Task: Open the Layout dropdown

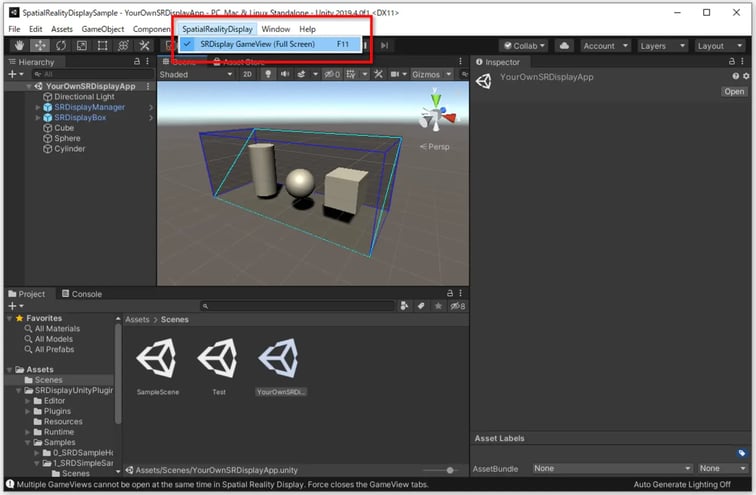Action: coord(720,46)
